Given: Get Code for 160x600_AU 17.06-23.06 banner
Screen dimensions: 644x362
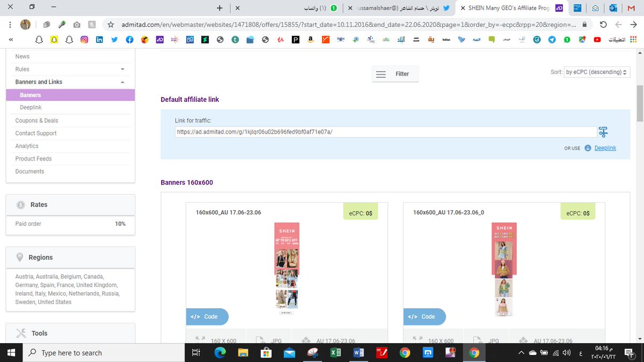Looking at the screenshot, I should (x=207, y=316).
